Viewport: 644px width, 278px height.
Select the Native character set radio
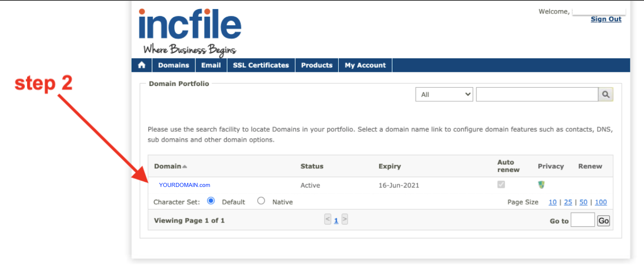pyautogui.click(x=261, y=201)
